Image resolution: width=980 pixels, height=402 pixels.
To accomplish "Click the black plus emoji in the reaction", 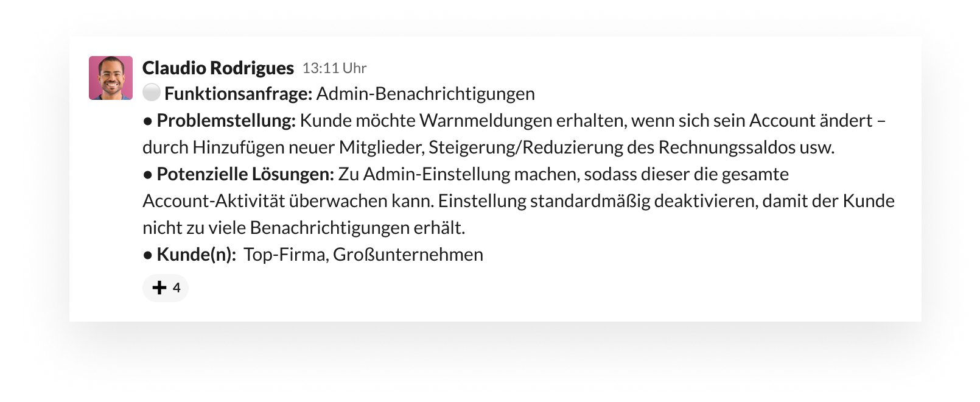I will 159,287.
